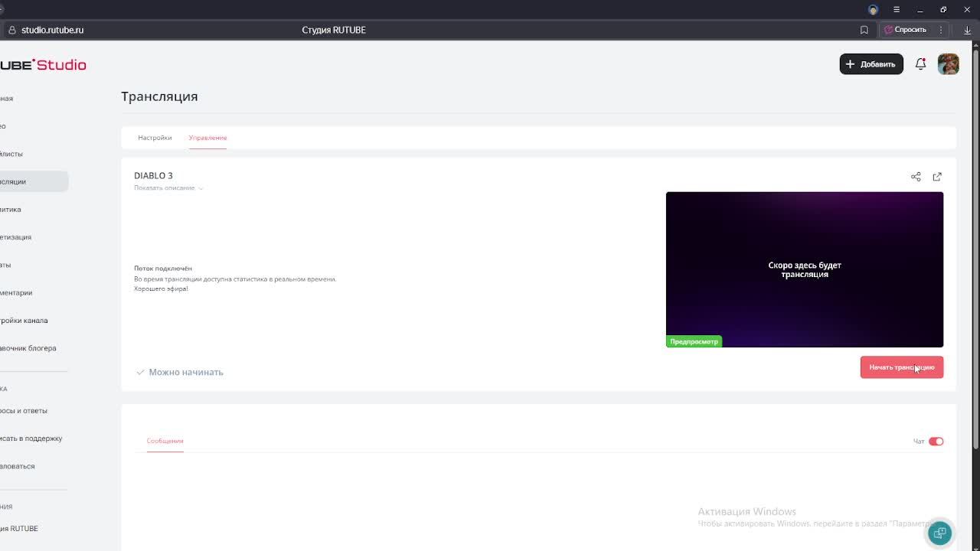980x551 pixels.
Task: Click the stream preview player
Action: coord(805,269)
